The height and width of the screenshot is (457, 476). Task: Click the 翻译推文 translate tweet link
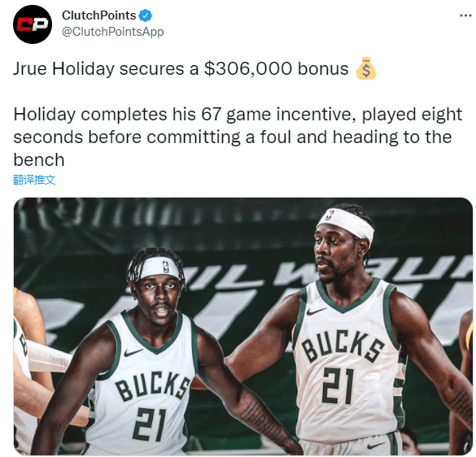[34, 180]
